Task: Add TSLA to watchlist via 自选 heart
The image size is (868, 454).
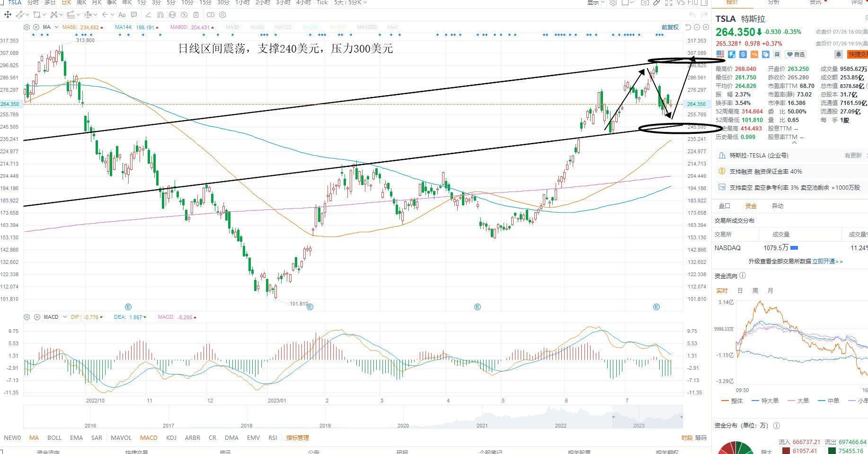Action: coord(796,54)
